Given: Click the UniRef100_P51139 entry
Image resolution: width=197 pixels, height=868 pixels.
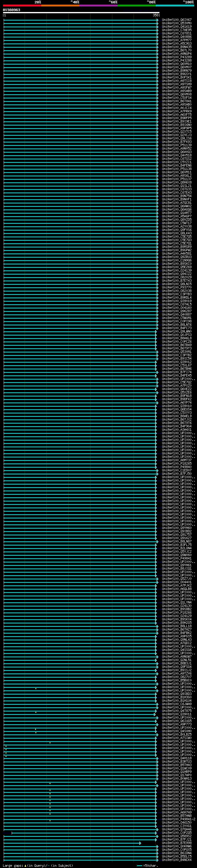Looking at the screenshot, I should pyautogui.click(x=176, y=145).
